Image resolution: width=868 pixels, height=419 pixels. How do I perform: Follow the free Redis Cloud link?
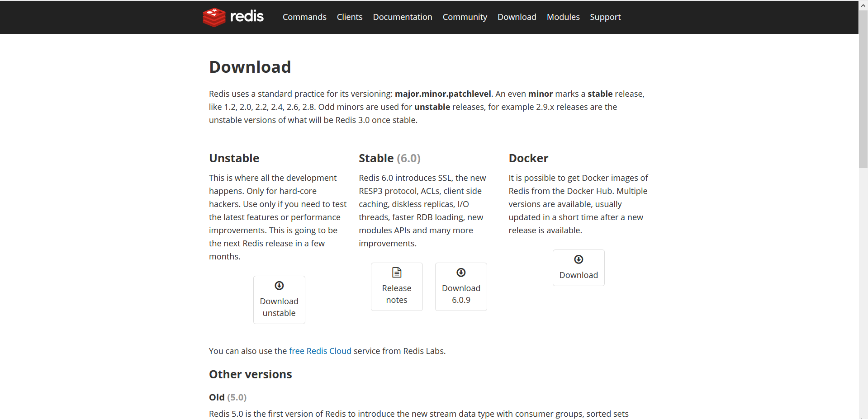click(x=320, y=351)
